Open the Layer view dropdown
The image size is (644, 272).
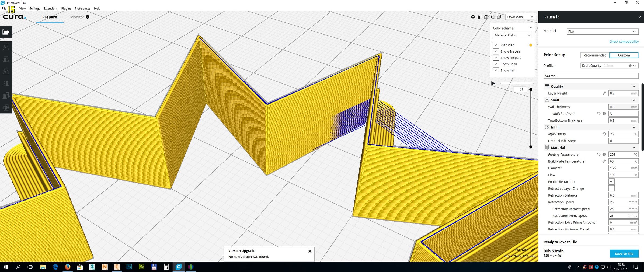point(520,17)
